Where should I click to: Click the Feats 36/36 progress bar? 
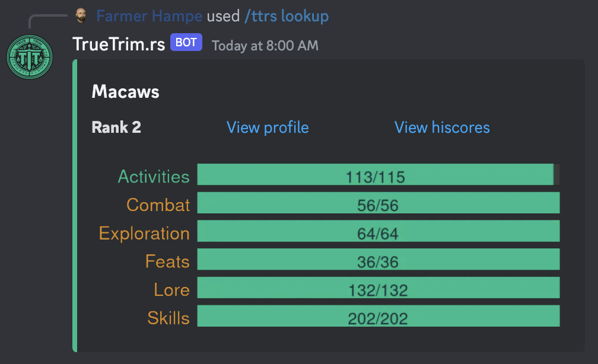[x=378, y=259]
